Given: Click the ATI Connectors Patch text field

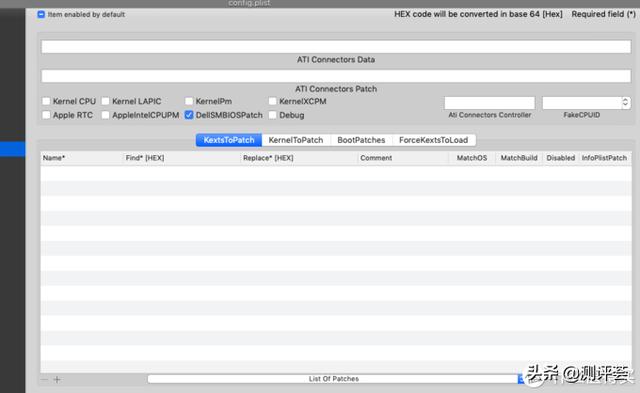Looking at the screenshot, I should (336, 76).
